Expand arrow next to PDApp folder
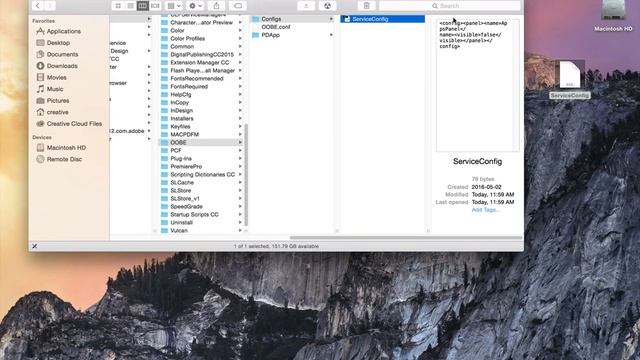Viewport: 640px width, 360px height. [x=331, y=35]
